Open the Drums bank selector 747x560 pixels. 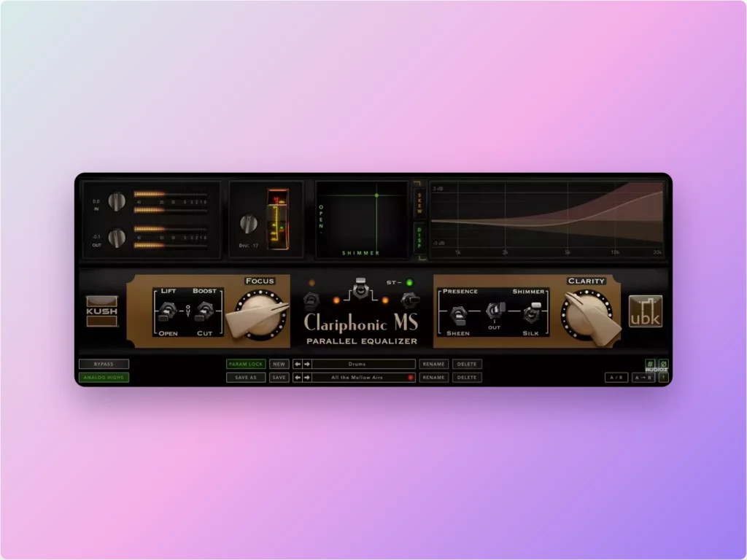tap(363, 365)
